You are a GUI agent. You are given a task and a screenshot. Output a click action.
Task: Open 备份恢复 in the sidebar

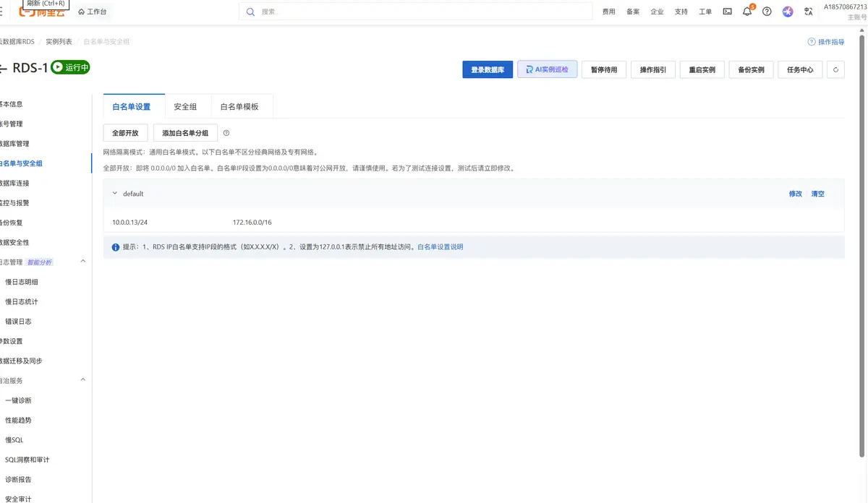(12, 223)
